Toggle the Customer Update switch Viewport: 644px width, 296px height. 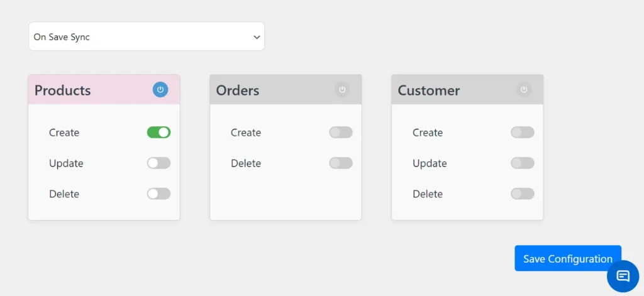[x=522, y=163]
